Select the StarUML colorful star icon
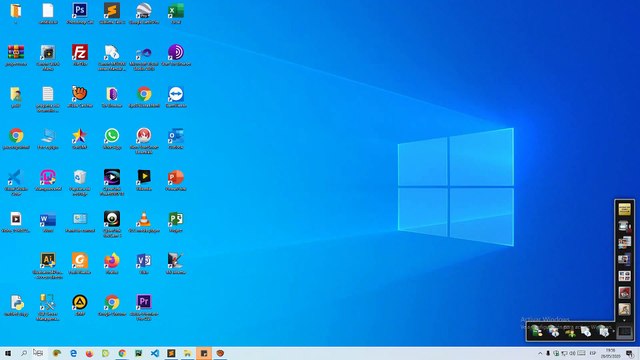The width and height of the screenshot is (640, 360). (x=80, y=138)
